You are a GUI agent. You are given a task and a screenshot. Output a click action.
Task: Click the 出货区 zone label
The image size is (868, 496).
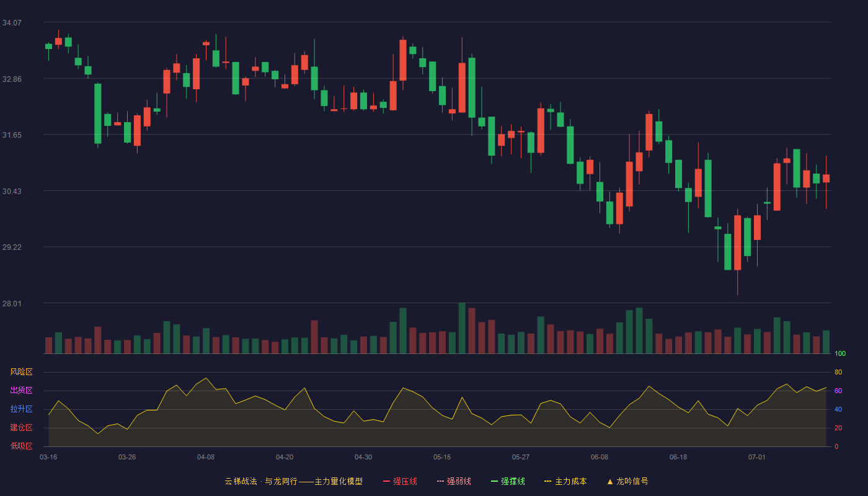click(21, 391)
